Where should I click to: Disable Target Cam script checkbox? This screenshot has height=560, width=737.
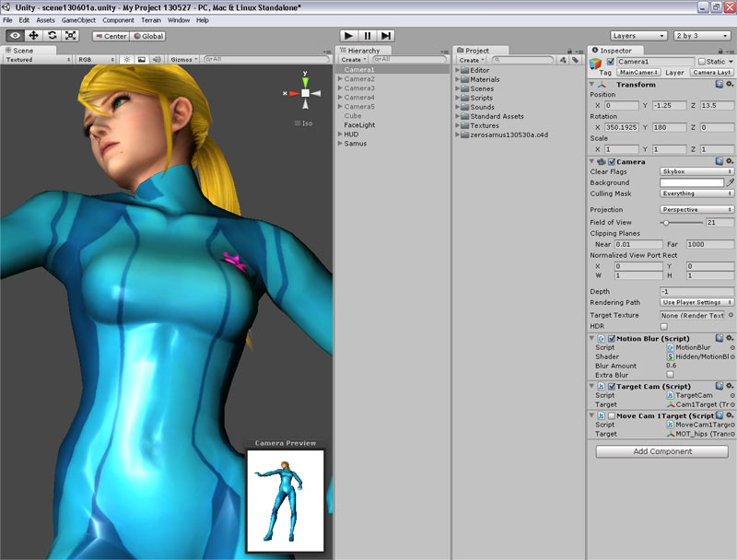pyautogui.click(x=612, y=386)
